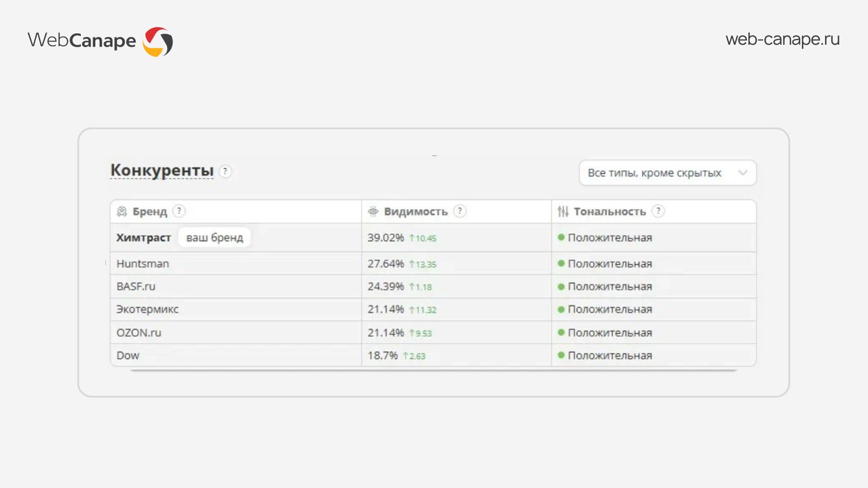Click the ваш бренд label badge

click(x=214, y=238)
